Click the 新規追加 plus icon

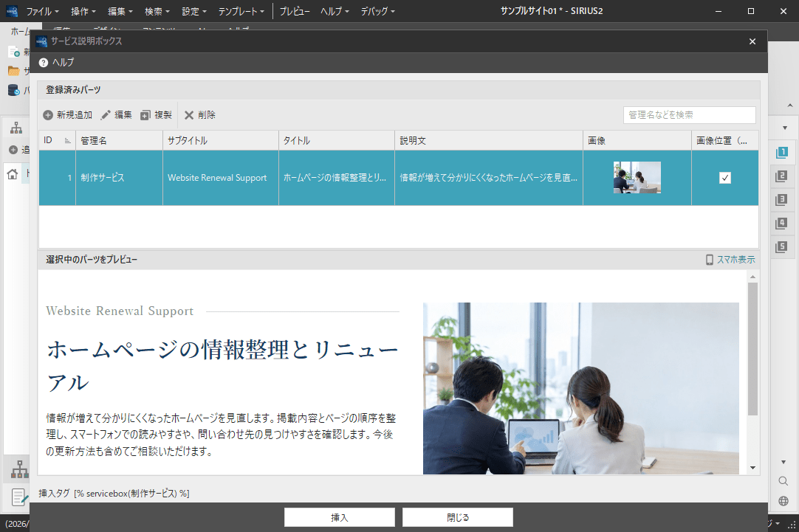pyautogui.click(x=48, y=115)
